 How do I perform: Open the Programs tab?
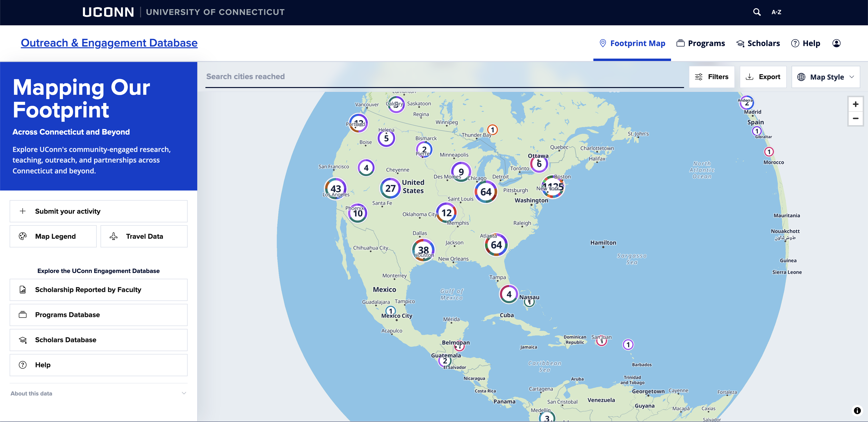click(x=701, y=43)
